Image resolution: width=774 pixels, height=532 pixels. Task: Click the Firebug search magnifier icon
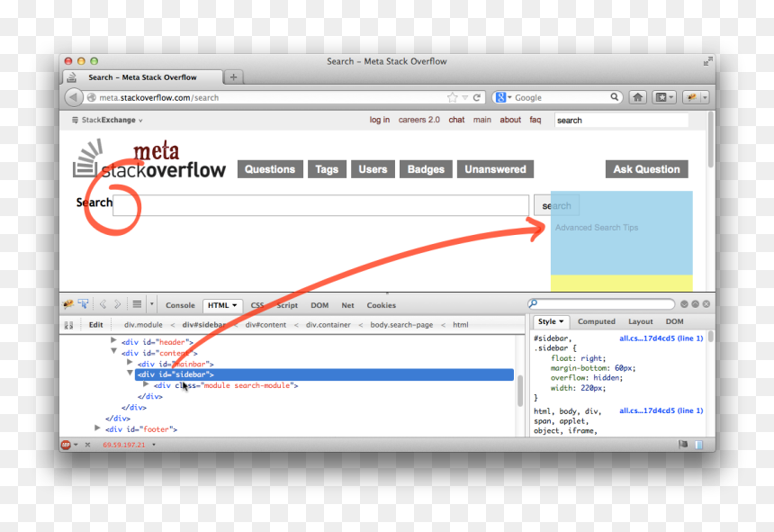533,303
